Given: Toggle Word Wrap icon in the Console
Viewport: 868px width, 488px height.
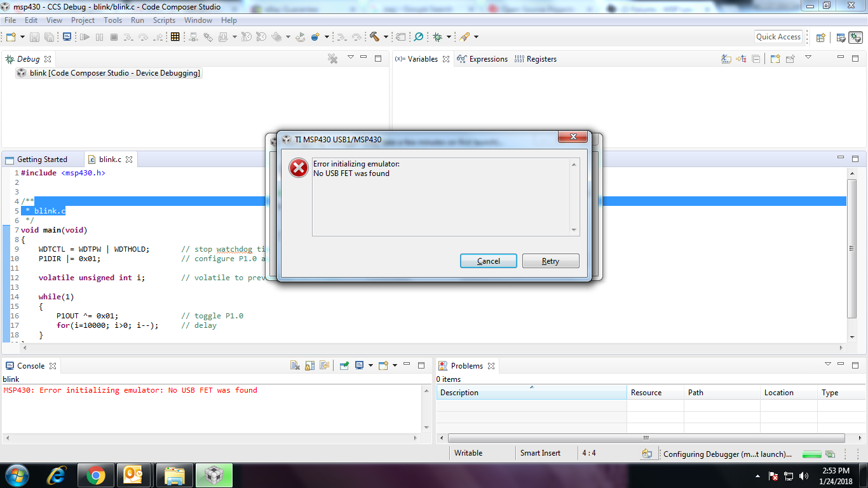Looking at the screenshot, I should [324, 365].
